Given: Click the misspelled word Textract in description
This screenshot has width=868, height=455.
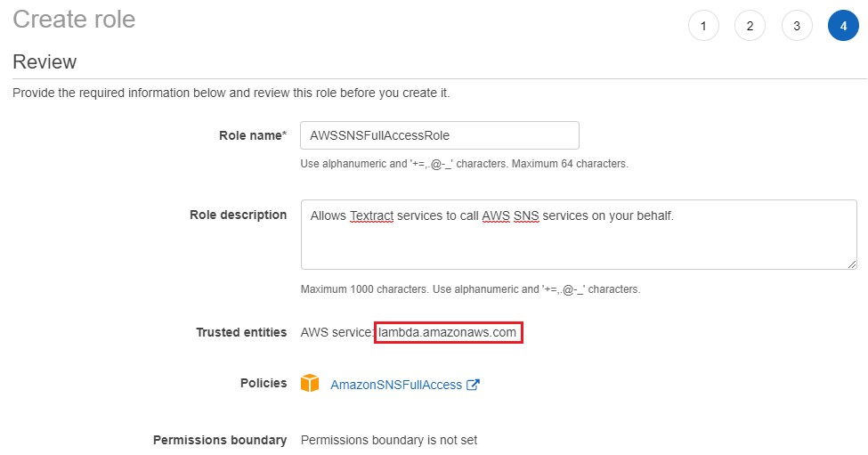Looking at the screenshot, I should (x=371, y=215).
